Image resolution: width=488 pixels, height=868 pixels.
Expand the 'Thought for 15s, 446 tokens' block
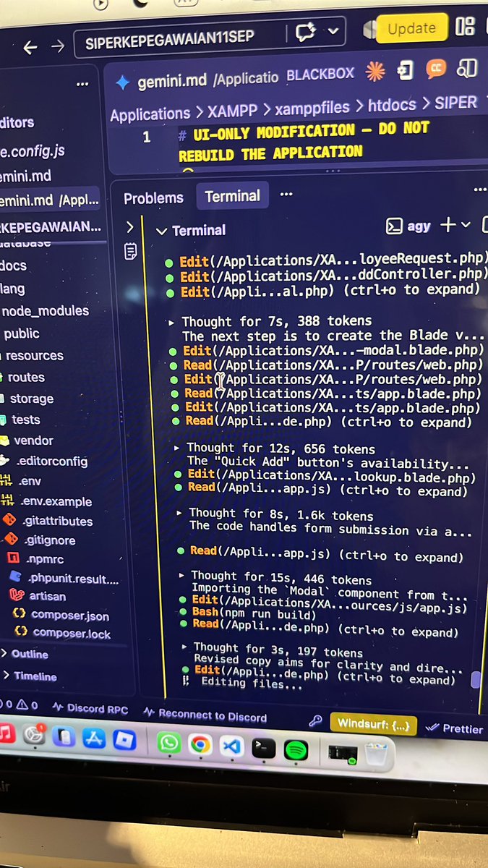click(276, 579)
